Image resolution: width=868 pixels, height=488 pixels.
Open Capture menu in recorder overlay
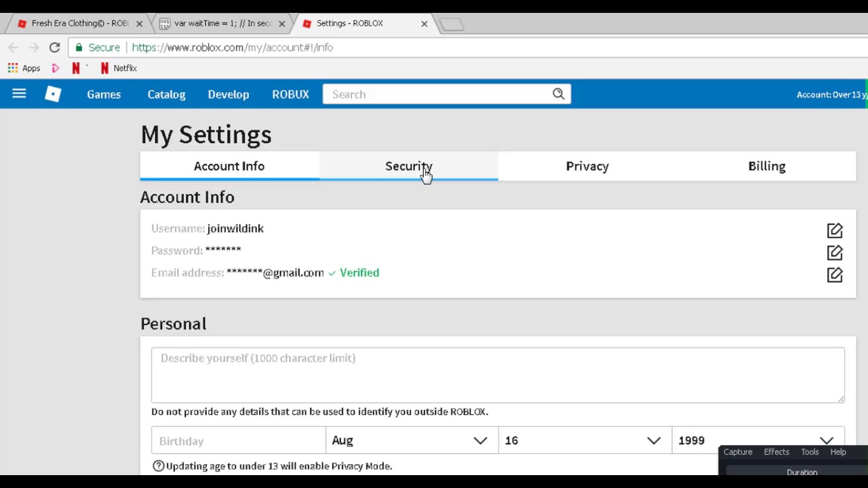click(738, 452)
